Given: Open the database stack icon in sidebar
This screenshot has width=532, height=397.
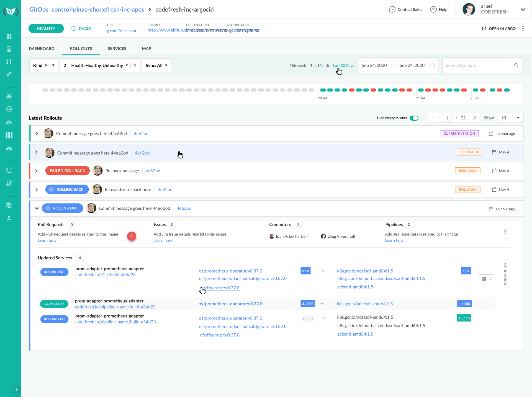Looking at the screenshot, I should (x=9, y=49).
